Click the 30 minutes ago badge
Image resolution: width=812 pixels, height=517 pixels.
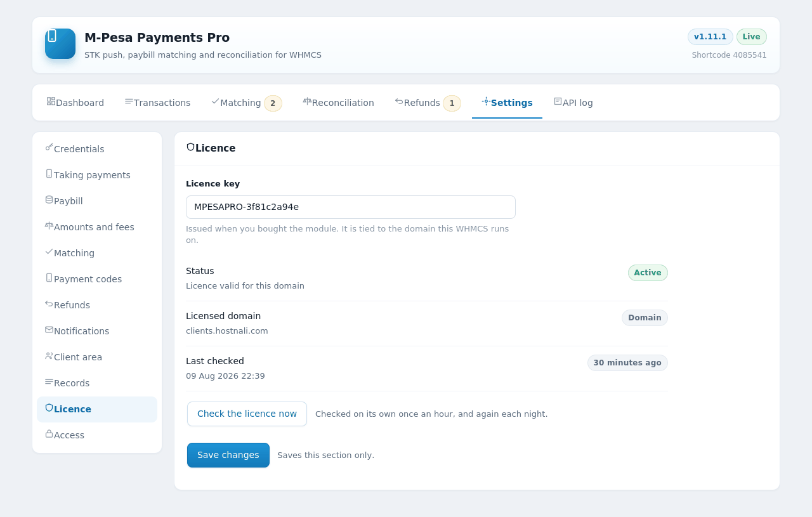click(x=627, y=363)
